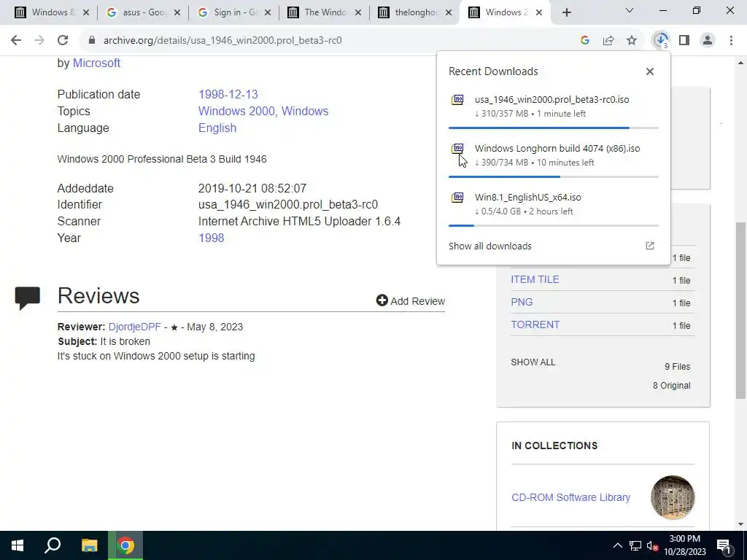This screenshot has height=560, width=747.
Task: Click Windows Longhorn download progress bar
Action: click(x=554, y=176)
